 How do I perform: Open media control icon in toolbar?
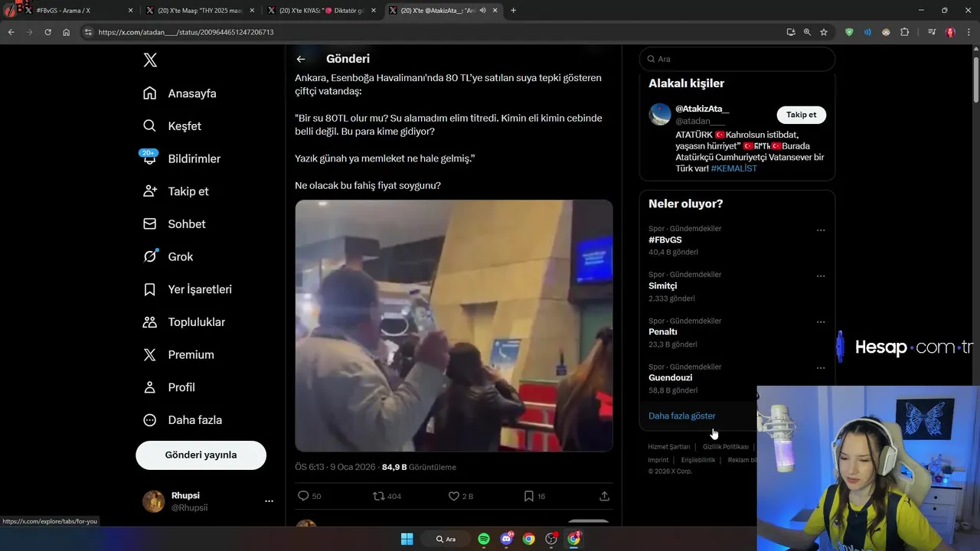tap(932, 32)
